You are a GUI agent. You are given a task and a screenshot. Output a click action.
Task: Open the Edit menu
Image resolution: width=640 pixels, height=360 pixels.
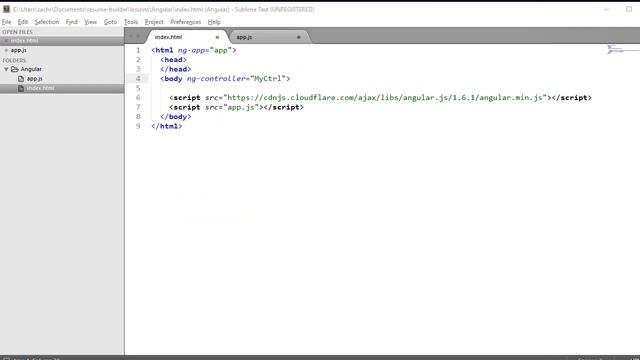(23, 22)
